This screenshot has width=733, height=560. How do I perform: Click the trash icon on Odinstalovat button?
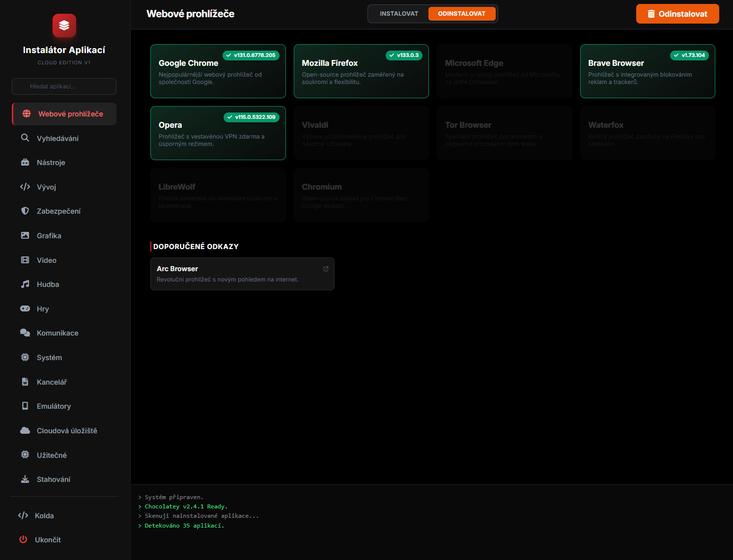(x=651, y=14)
